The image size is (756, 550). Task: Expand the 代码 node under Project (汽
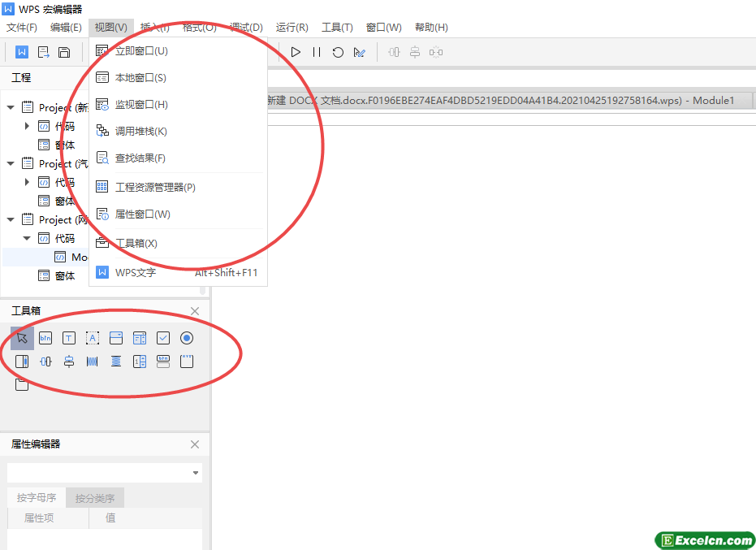click(x=27, y=182)
